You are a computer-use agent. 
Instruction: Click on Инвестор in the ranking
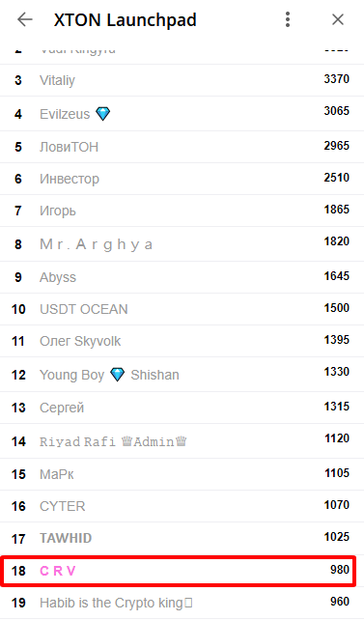click(x=70, y=179)
